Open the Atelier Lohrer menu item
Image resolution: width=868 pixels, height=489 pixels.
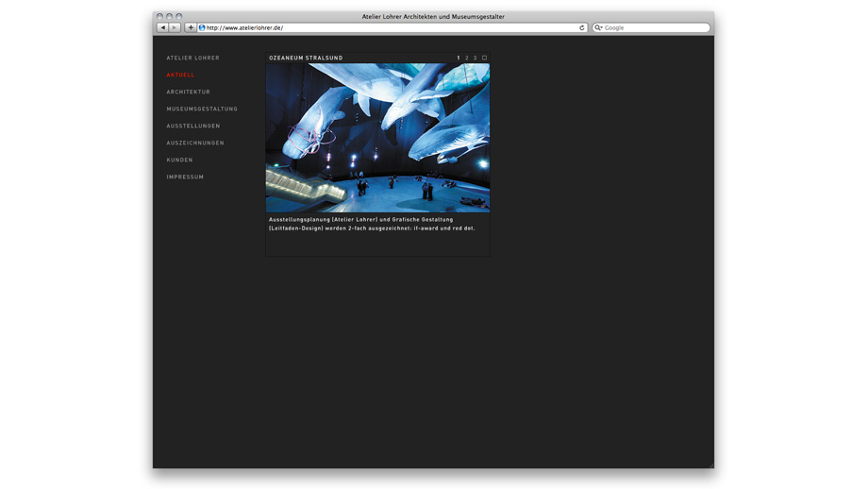pyautogui.click(x=192, y=59)
